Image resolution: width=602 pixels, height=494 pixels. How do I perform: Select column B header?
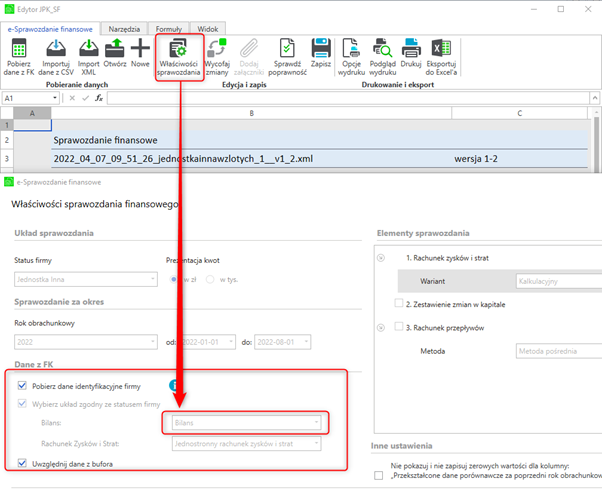(x=251, y=113)
